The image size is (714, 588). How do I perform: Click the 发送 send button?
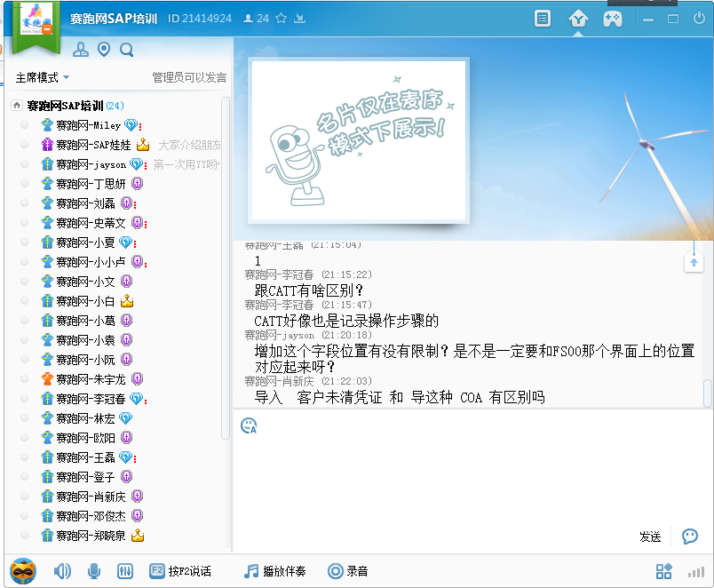[650, 536]
